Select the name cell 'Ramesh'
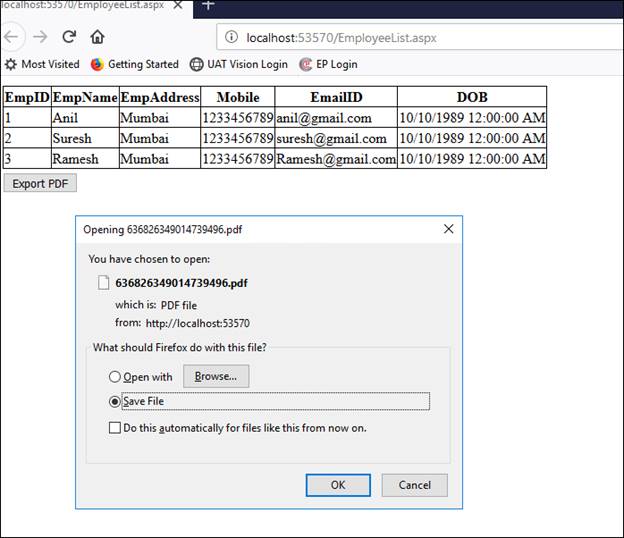Image resolution: width=624 pixels, height=538 pixels. coord(85,159)
